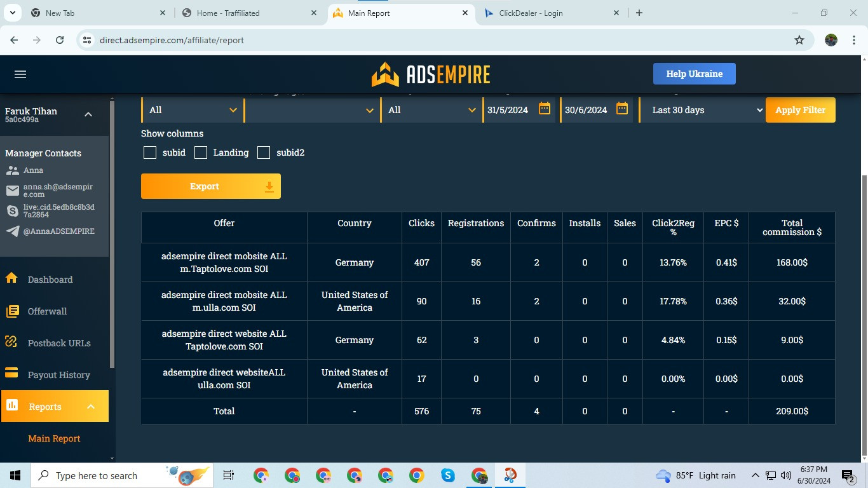Open Snipping Tool from the taskbar
This screenshot has width=868, height=488.
[x=510, y=475]
